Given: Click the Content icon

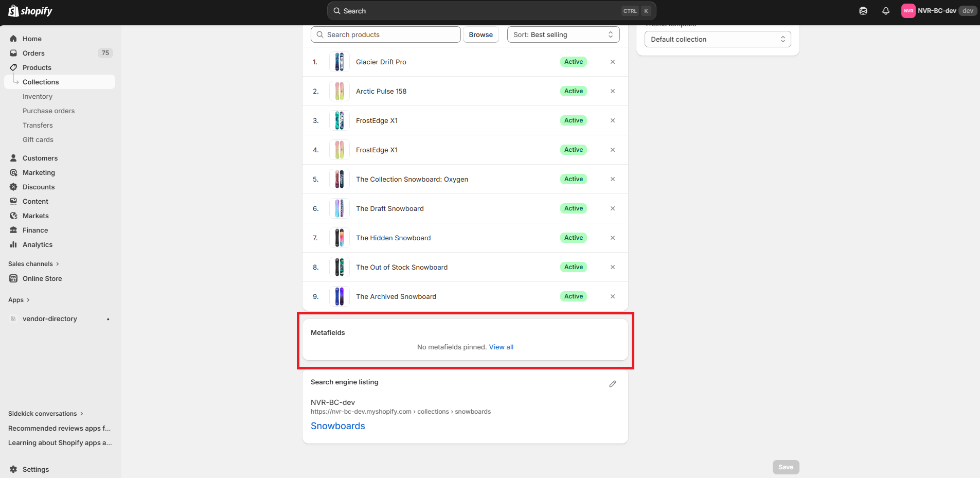Looking at the screenshot, I should click(13, 201).
